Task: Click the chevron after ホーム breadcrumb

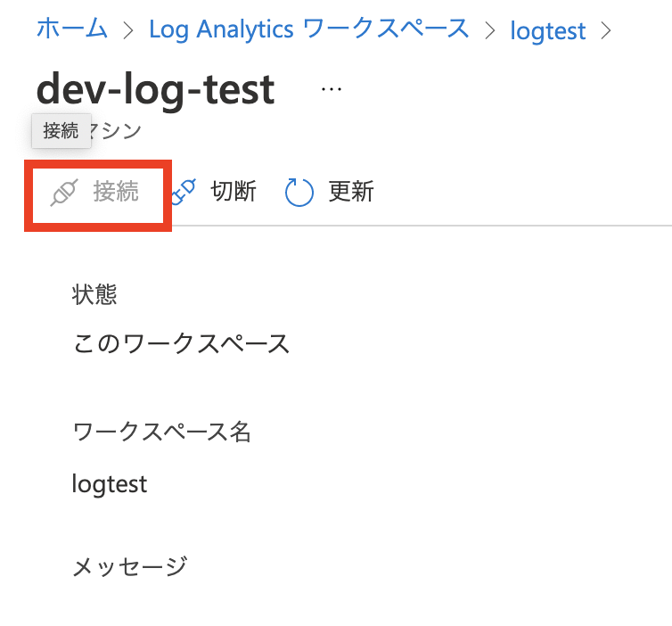Action: (x=128, y=30)
